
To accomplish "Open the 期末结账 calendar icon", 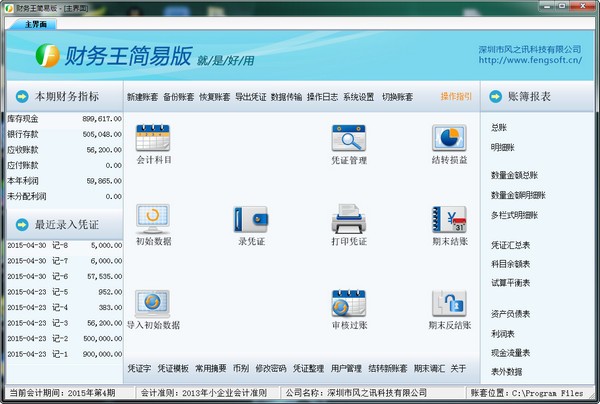I will pyautogui.click(x=449, y=220).
